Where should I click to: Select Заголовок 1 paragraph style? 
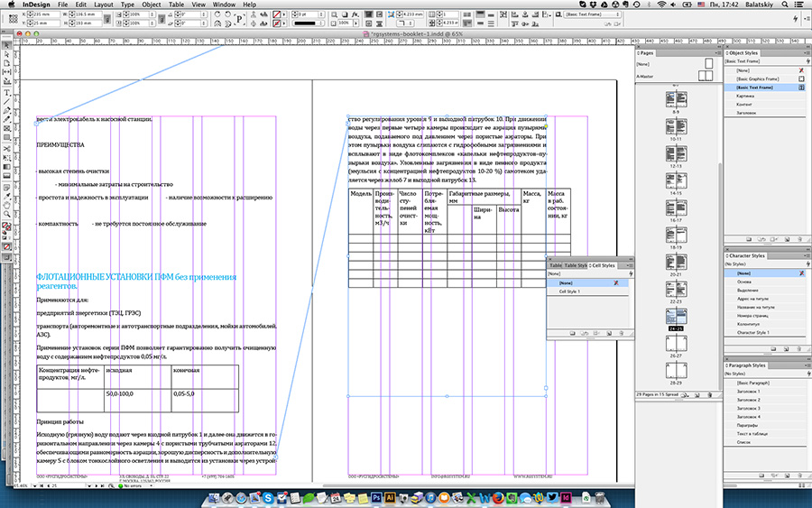764,392
